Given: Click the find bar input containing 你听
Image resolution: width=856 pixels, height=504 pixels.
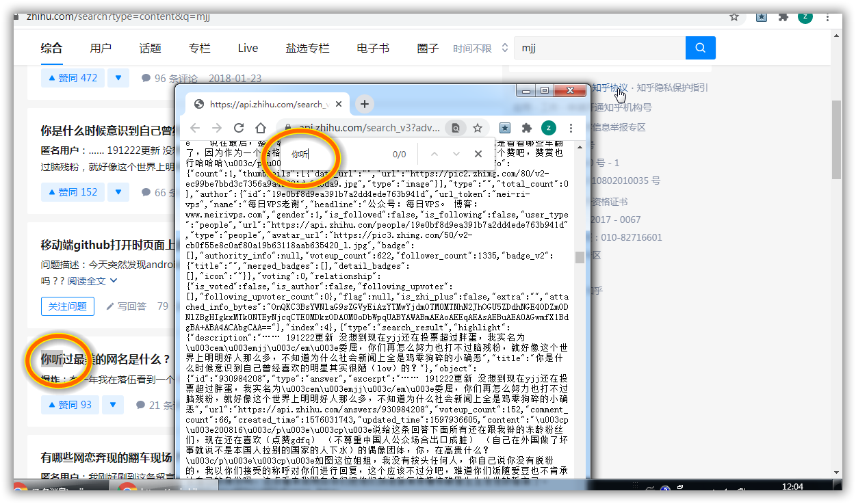Looking at the screenshot, I should 335,154.
